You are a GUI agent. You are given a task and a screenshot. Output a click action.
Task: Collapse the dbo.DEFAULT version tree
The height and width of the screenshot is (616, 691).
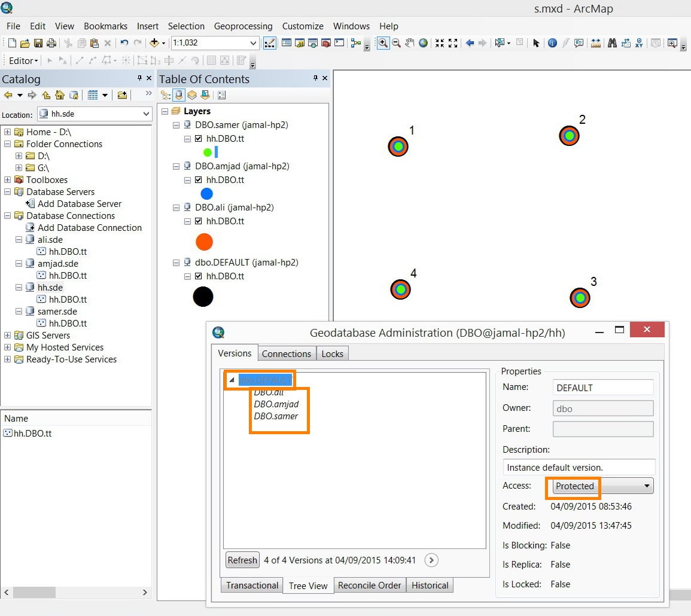[232, 379]
